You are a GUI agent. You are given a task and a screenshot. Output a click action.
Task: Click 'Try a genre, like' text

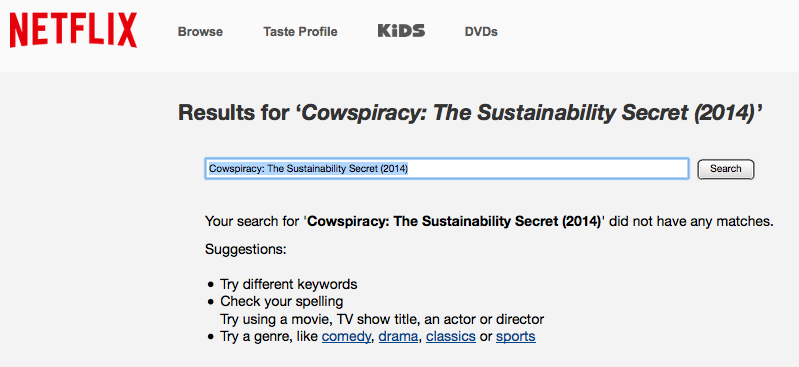coord(269,336)
